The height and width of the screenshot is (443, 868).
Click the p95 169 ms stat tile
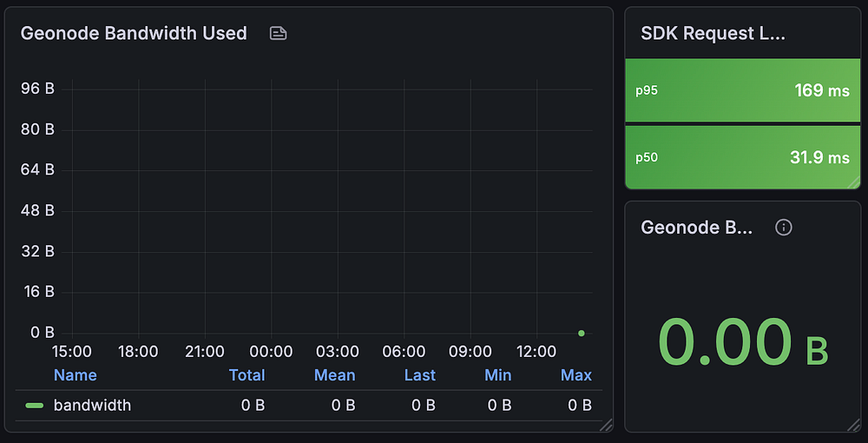tap(741, 90)
